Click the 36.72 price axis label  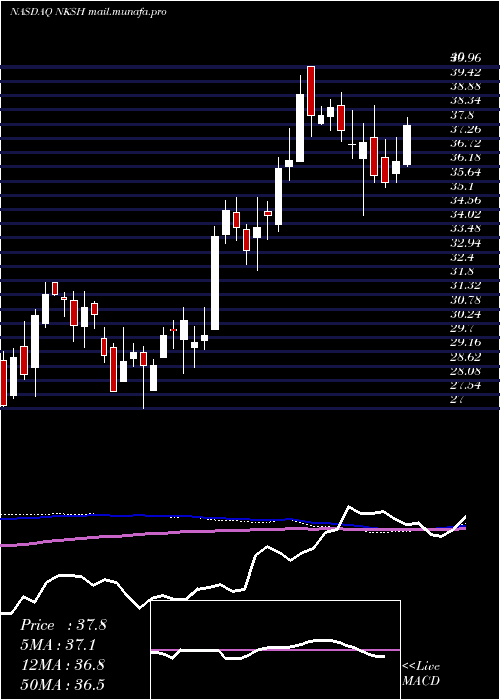465,143
